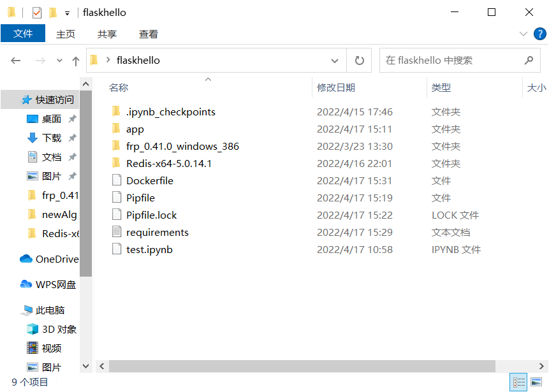Open the address bar dropdown chevron
The image size is (549, 392).
coord(335,59)
